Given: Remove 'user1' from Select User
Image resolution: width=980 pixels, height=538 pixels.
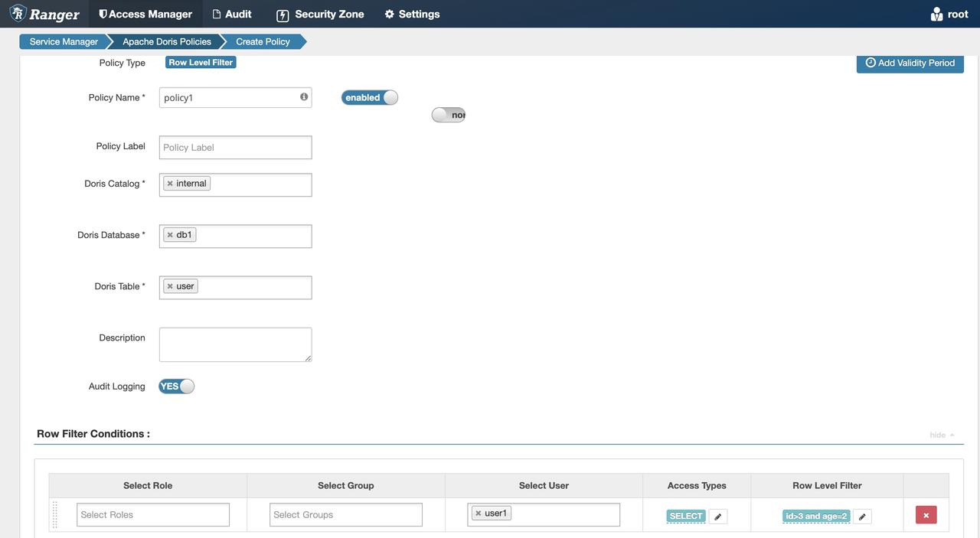Looking at the screenshot, I should coord(479,514).
